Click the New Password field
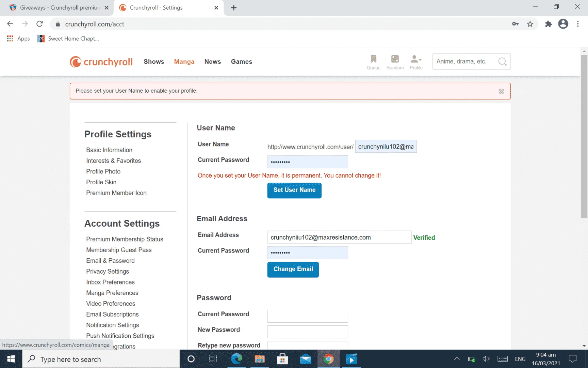This screenshot has width=588, height=368. (x=308, y=332)
